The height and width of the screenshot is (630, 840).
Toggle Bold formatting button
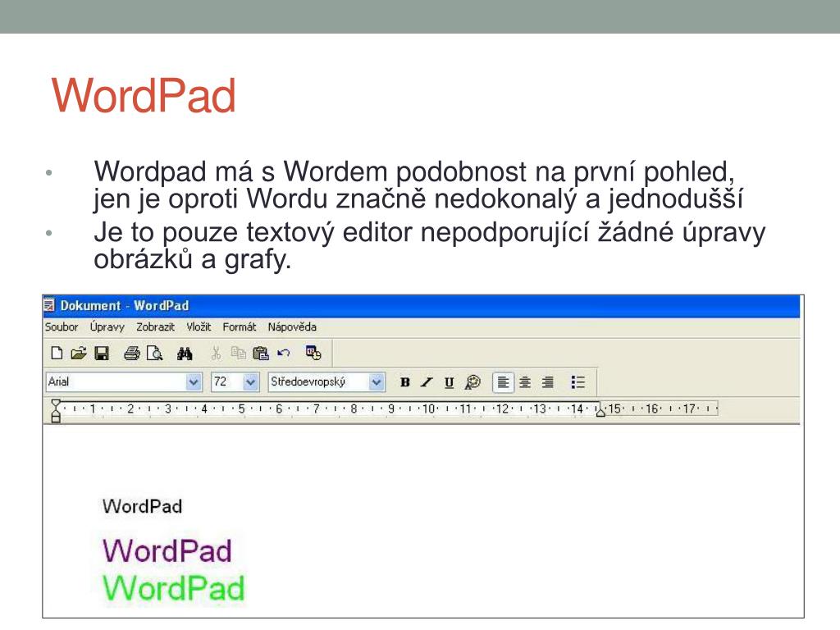405,382
